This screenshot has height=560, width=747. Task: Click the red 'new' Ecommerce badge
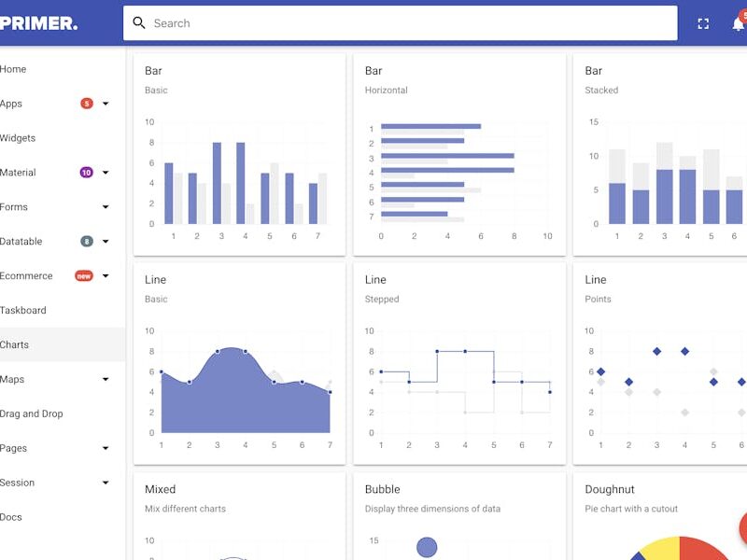click(84, 275)
